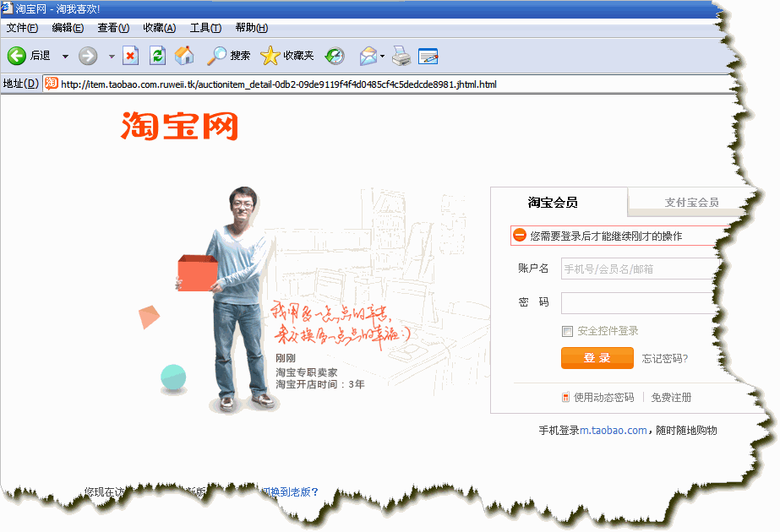Click the 淘宝网 orange logo
This screenshot has width=780, height=532.
[180, 126]
